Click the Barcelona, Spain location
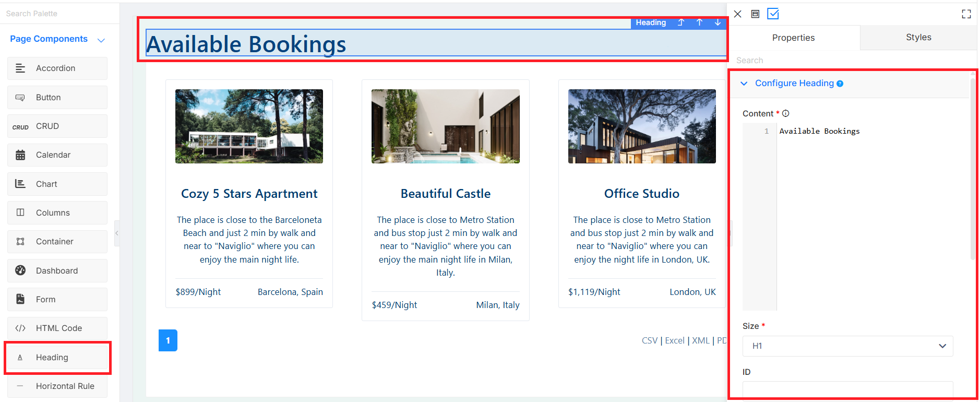 point(290,292)
